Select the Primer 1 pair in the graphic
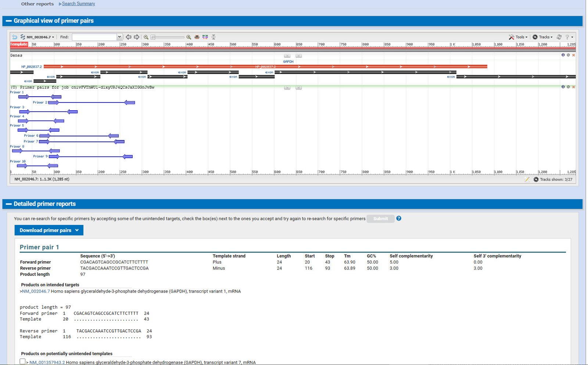Image resolution: width=588 pixels, height=365 pixels. pyautogui.click(x=40, y=97)
